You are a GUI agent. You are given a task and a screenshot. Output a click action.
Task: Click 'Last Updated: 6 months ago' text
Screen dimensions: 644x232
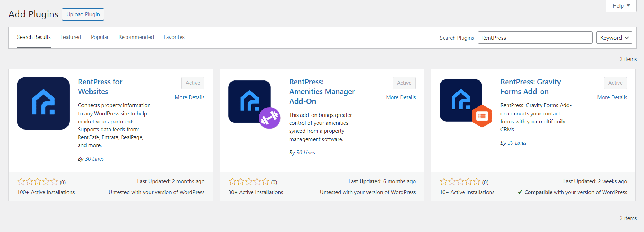click(382, 181)
